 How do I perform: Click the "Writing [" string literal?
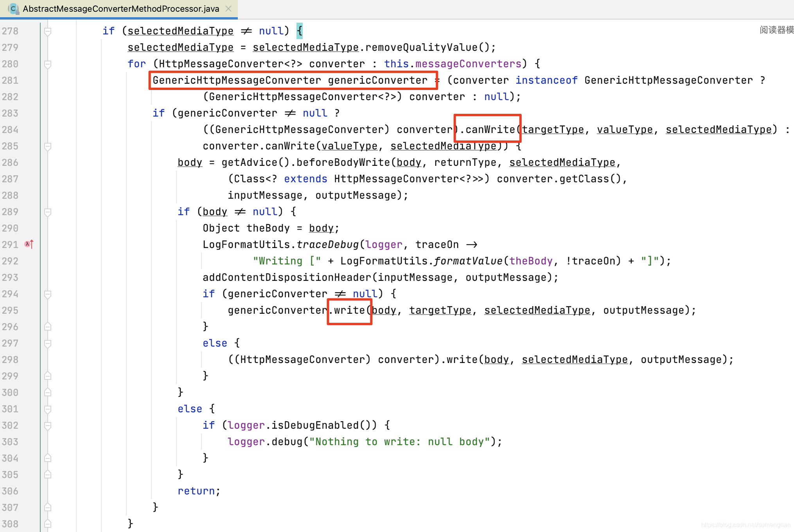click(287, 261)
